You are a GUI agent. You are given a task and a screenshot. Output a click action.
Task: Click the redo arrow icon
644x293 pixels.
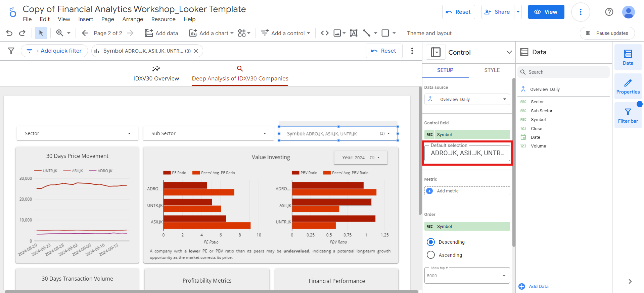pyautogui.click(x=22, y=33)
